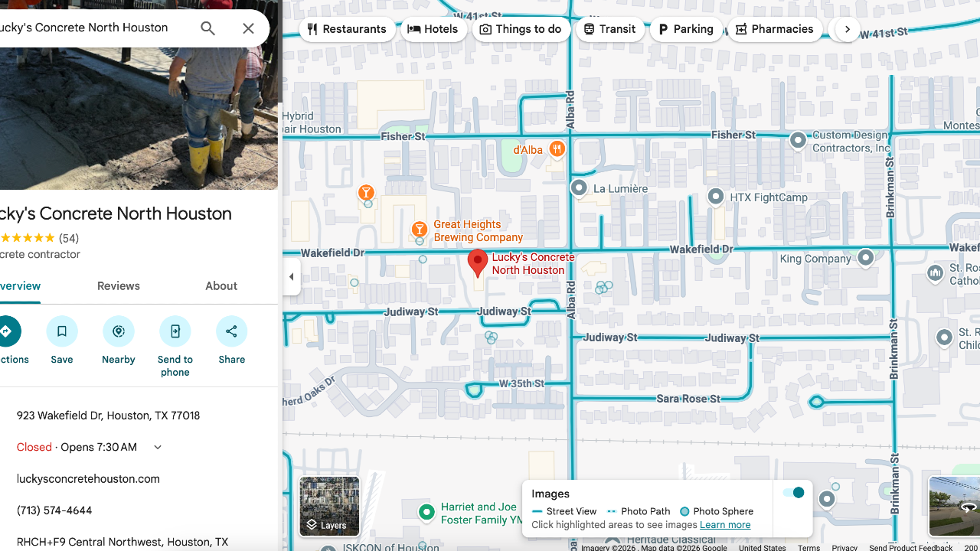Open Nearby search icon
Image resolution: width=980 pixels, height=551 pixels.
(x=119, y=331)
